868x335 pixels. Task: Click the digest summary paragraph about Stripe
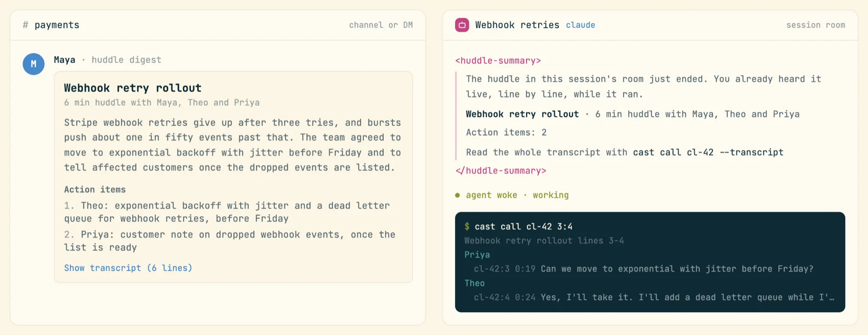(x=232, y=145)
